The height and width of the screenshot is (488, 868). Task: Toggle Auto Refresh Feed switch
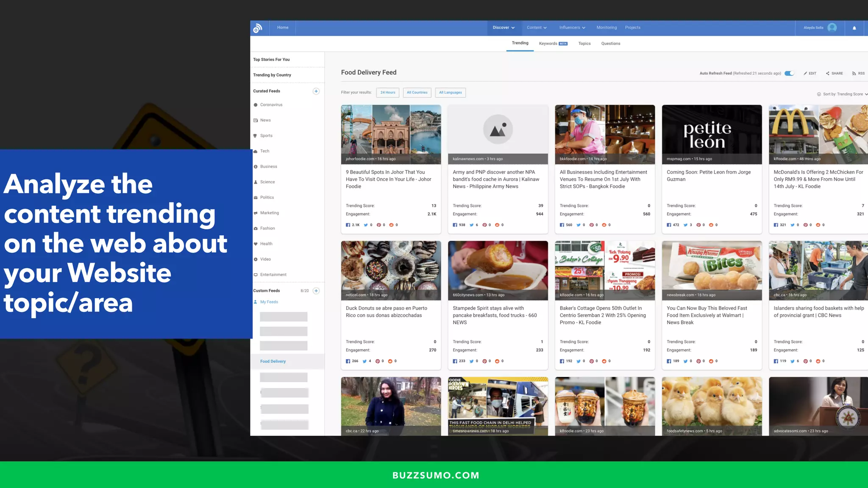(x=789, y=73)
